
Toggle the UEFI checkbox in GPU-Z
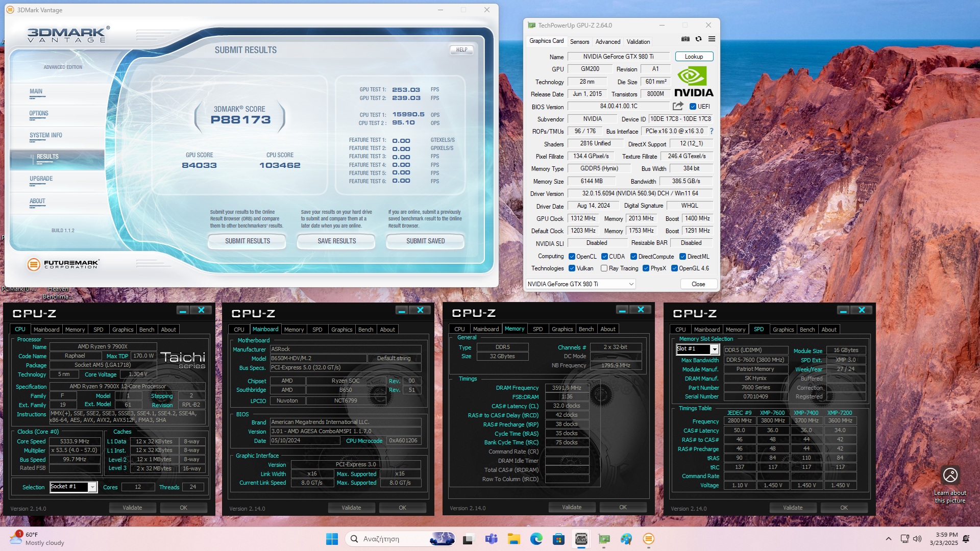pyautogui.click(x=693, y=107)
